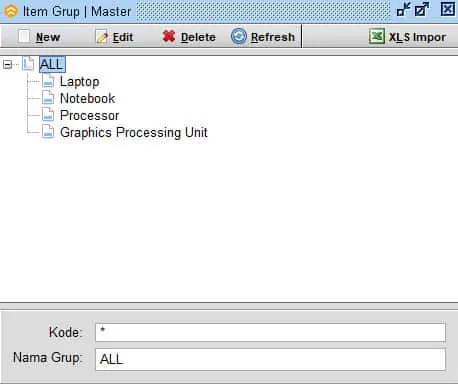Screen dimensions: 458x384
Task: Select the ALL root group
Action: tap(52, 64)
